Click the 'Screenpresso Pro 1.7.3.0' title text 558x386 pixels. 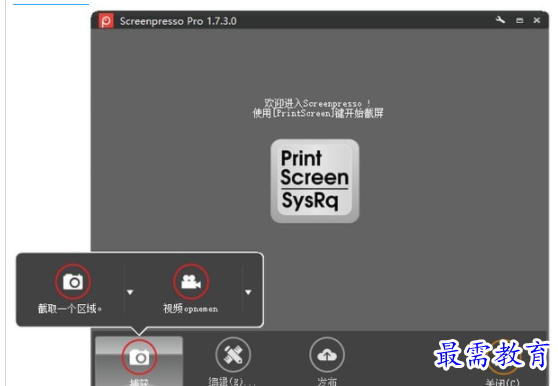(x=178, y=21)
